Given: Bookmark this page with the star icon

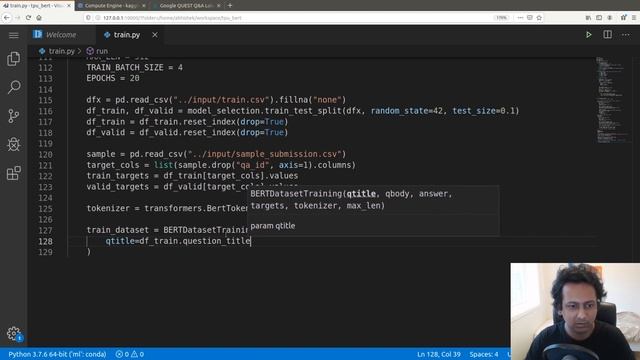Looking at the screenshot, I should pos(539,18).
